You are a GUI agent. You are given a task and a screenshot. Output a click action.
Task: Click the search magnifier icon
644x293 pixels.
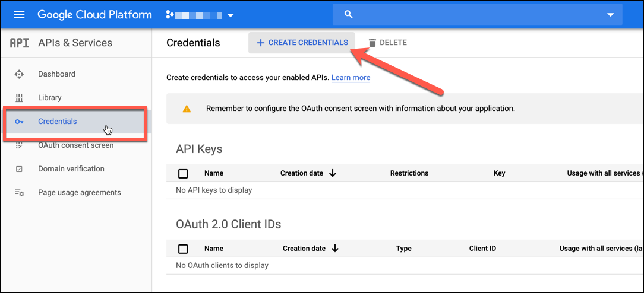click(x=349, y=15)
